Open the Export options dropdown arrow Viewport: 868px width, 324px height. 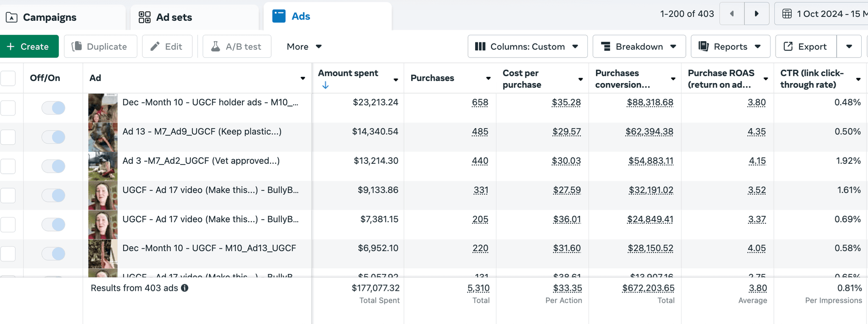click(849, 47)
